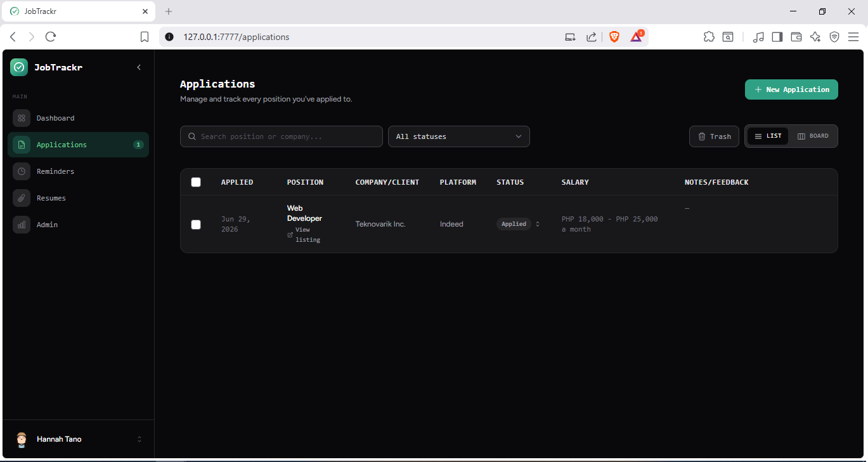Click the address bar URL

236,37
